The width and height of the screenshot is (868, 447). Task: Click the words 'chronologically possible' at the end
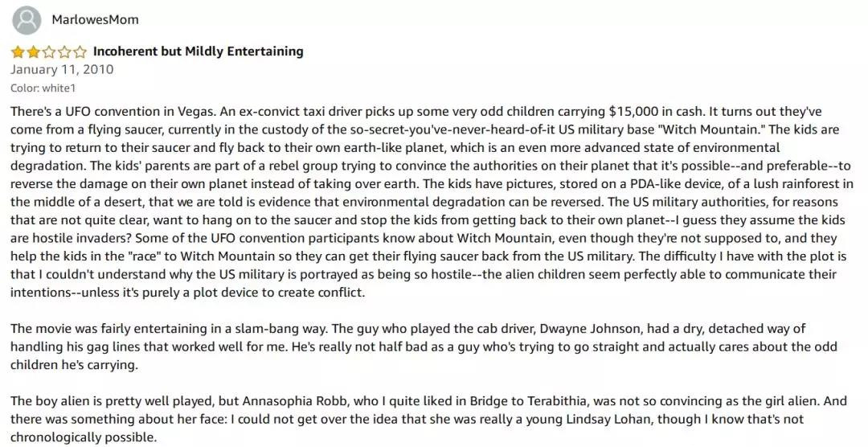81,437
